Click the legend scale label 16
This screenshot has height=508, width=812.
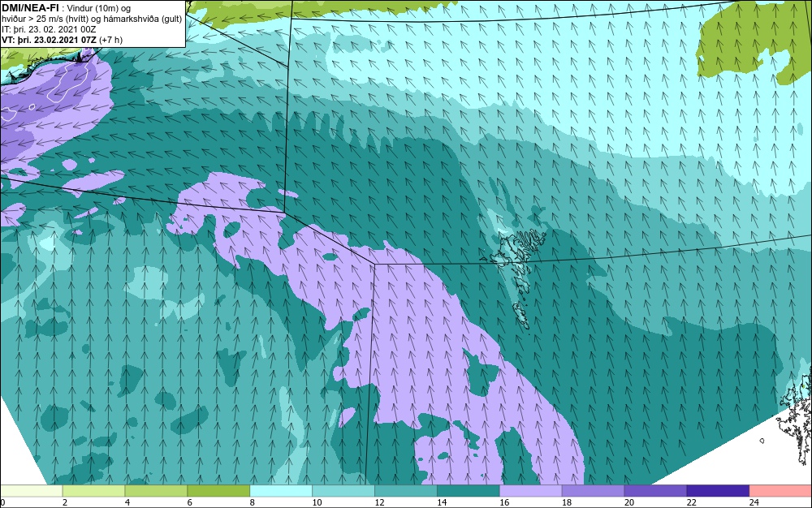[x=504, y=502]
